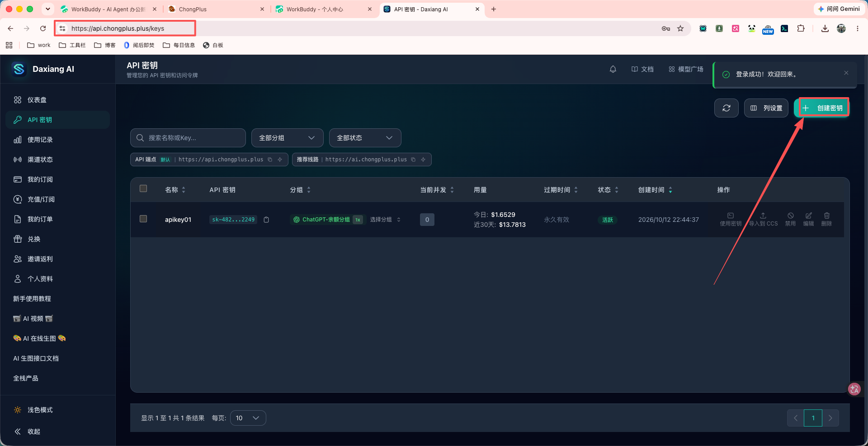
Task: Copy the API endpoint api.chongplus.plus URL
Action: (x=270, y=160)
